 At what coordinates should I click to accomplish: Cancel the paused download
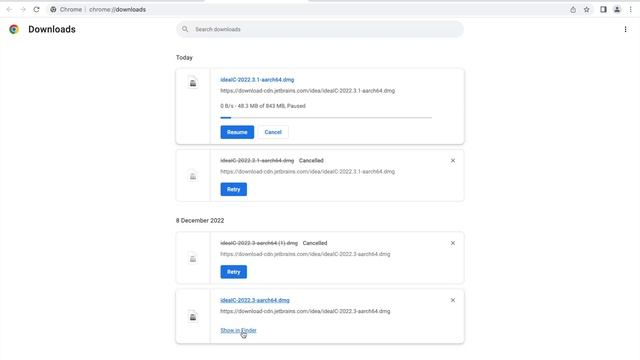(x=273, y=132)
